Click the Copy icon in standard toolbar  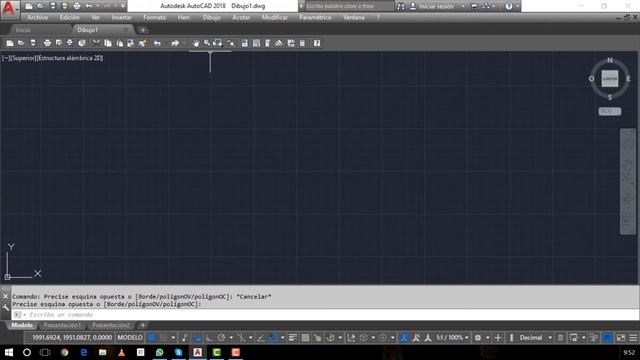tap(108, 43)
